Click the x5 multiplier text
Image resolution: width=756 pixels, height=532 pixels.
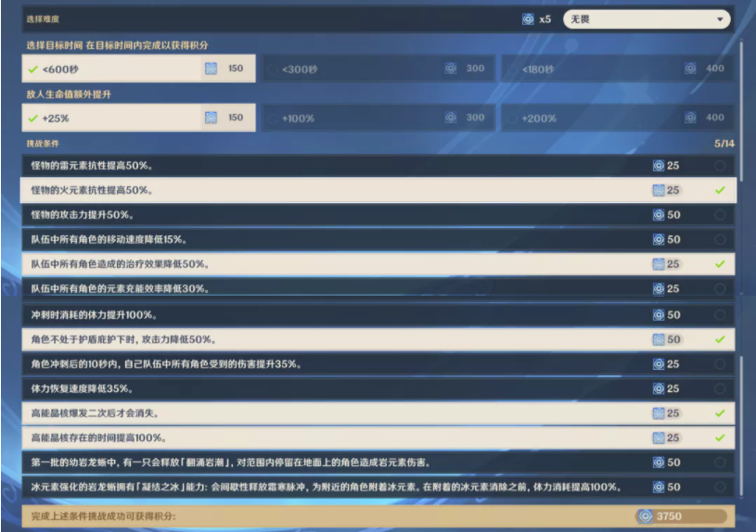[x=545, y=19]
